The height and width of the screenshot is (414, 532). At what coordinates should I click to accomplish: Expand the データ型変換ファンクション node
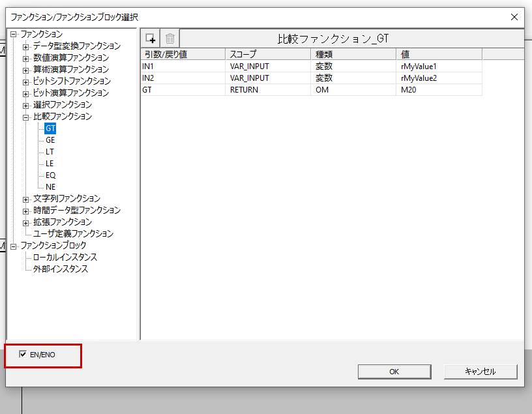[x=26, y=46]
